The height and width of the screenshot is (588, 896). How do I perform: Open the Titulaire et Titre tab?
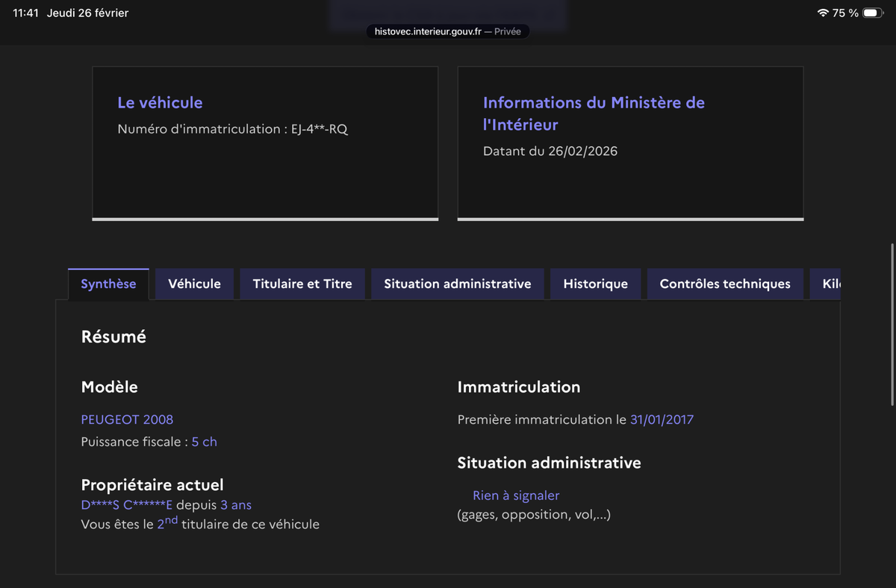(302, 284)
